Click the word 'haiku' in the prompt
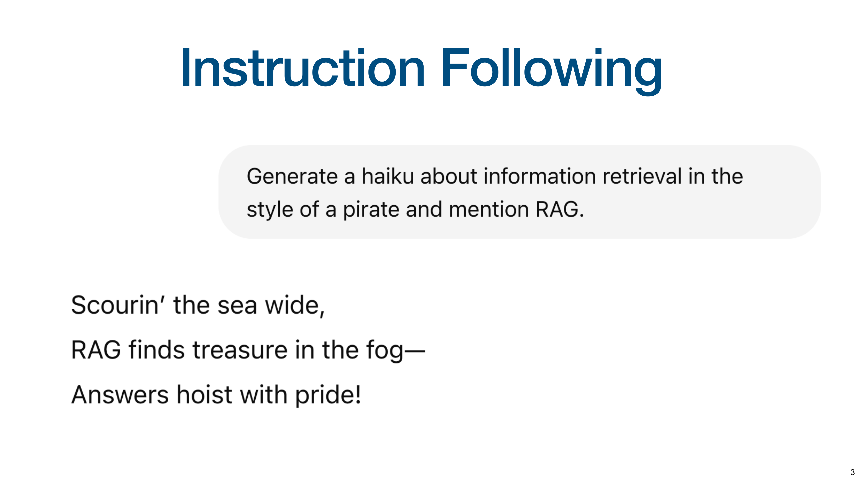 pyautogui.click(x=388, y=176)
